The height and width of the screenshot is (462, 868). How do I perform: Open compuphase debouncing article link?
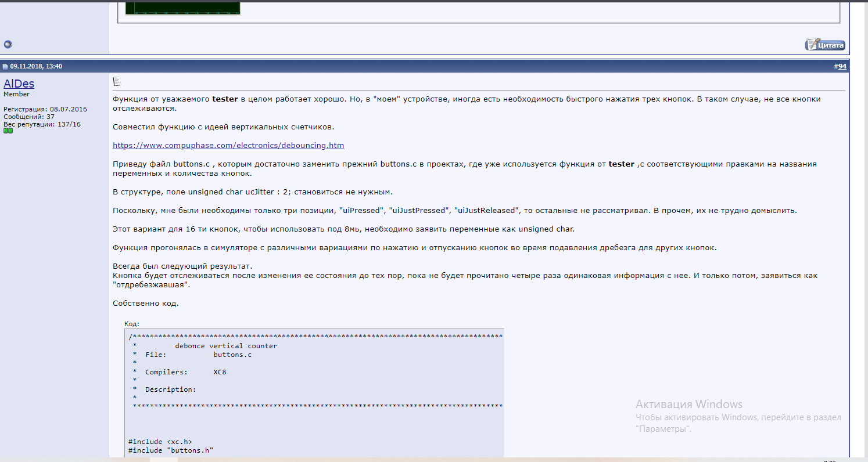(x=228, y=145)
